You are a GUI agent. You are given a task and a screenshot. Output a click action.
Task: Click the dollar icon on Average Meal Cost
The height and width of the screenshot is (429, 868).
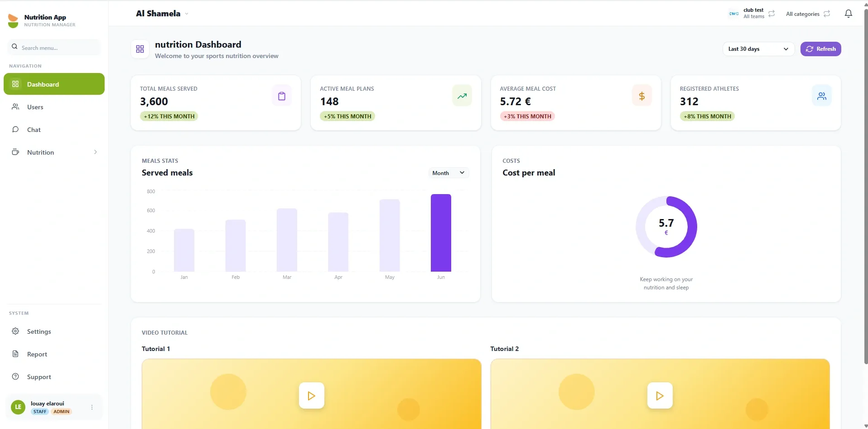tap(641, 96)
